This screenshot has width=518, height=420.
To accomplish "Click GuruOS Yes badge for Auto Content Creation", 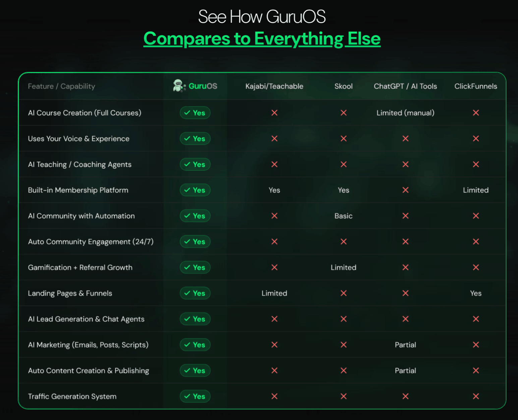I will coord(195,370).
